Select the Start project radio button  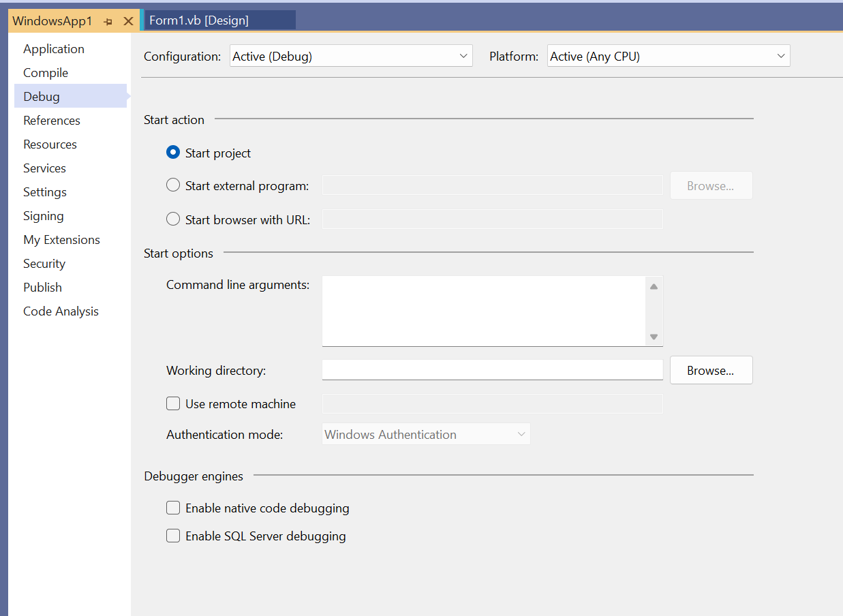(x=172, y=153)
